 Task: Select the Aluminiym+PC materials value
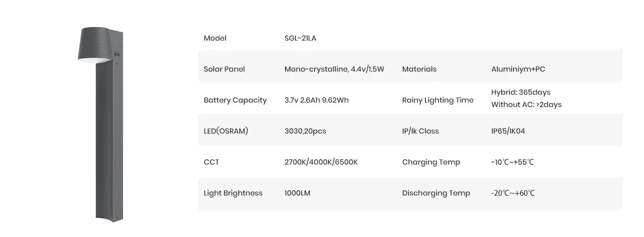[x=518, y=69]
